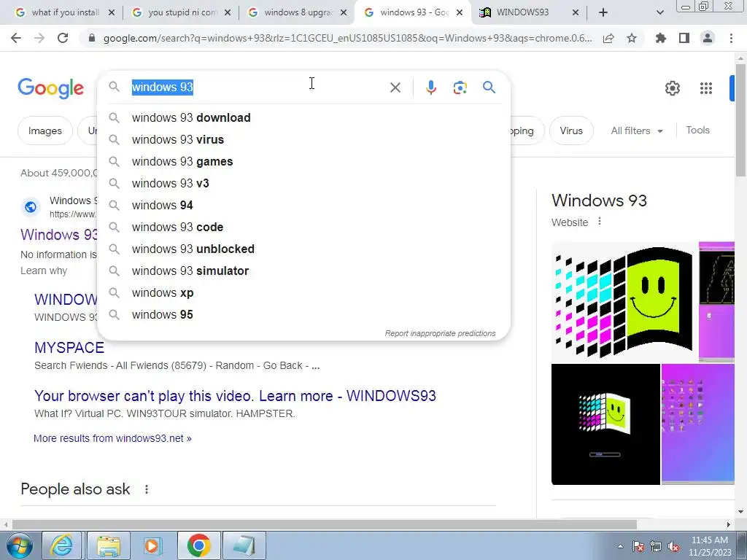Screen dimensions: 747x560
Task: Open the People also ask options menu
Action: click(x=147, y=489)
